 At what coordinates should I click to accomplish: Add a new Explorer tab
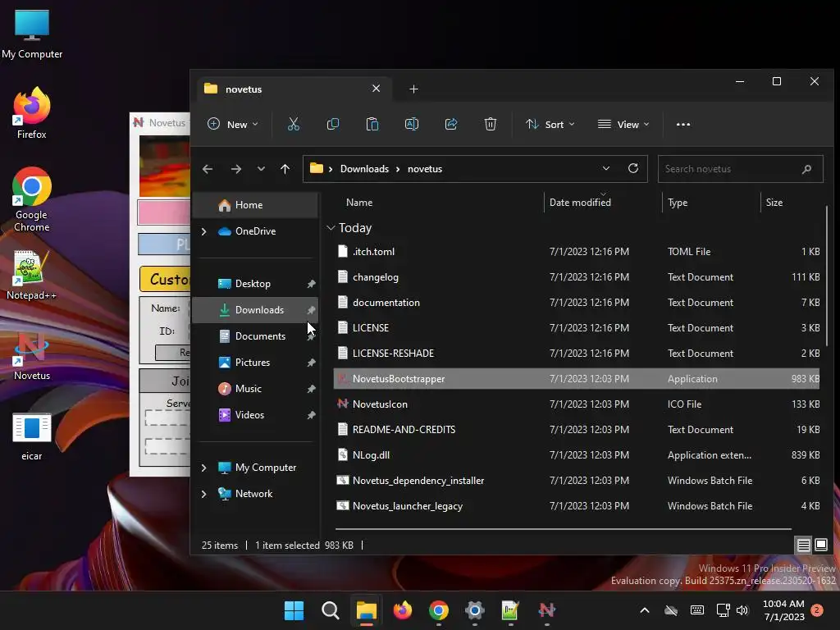click(413, 89)
